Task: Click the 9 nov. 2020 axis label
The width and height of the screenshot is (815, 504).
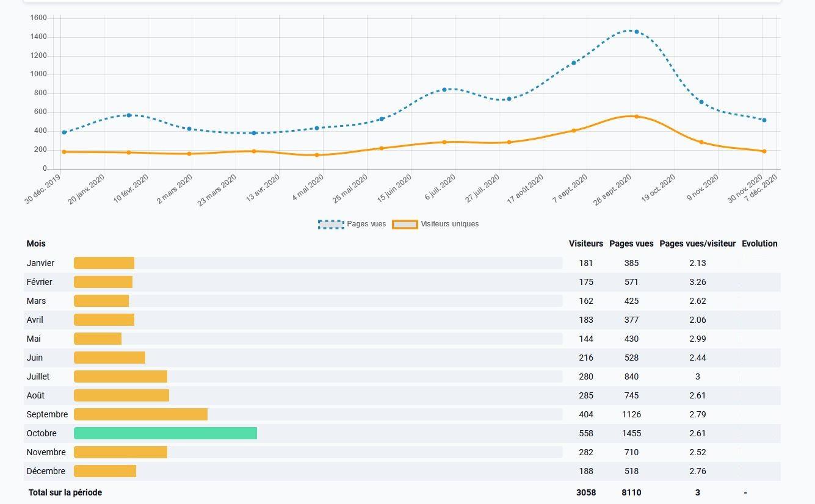Action: tap(702, 188)
